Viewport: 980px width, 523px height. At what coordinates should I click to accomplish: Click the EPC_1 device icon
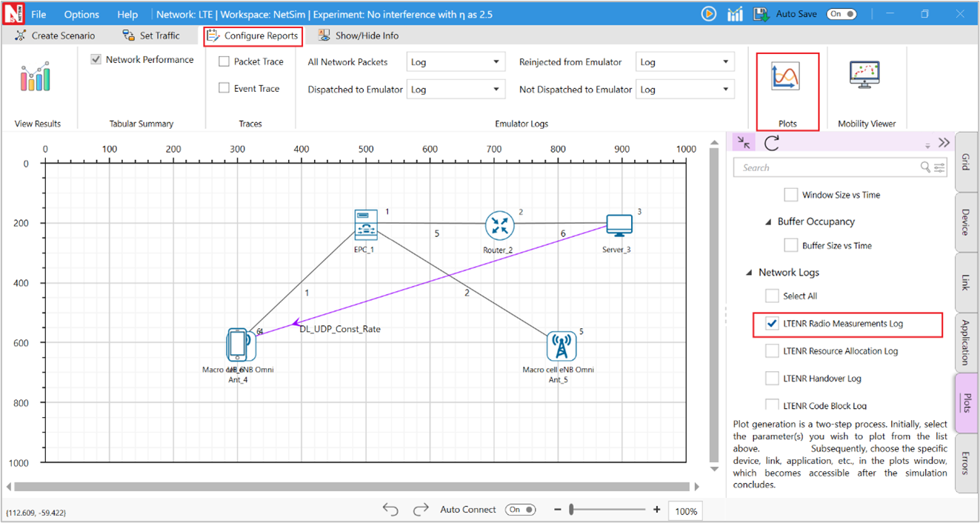[x=365, y=224]
